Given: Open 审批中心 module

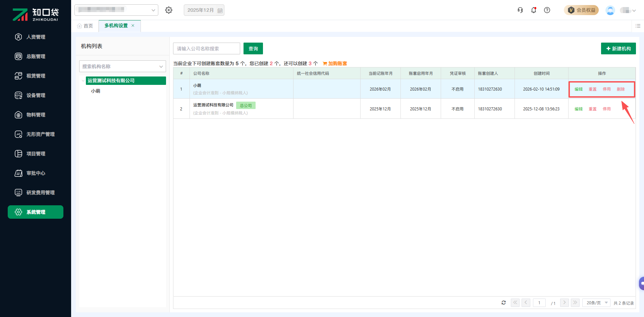Looking at the screenshot, I should (36, 173).
